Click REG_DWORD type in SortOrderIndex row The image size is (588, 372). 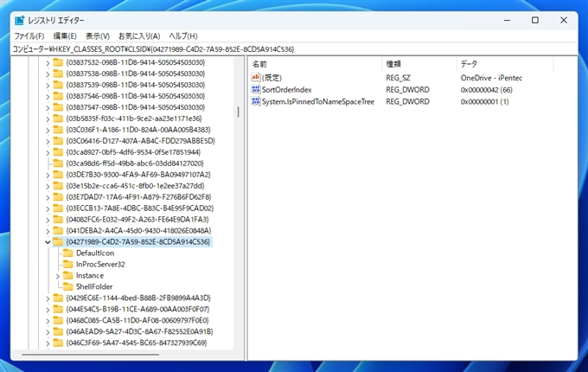click(x=407, y=90)
